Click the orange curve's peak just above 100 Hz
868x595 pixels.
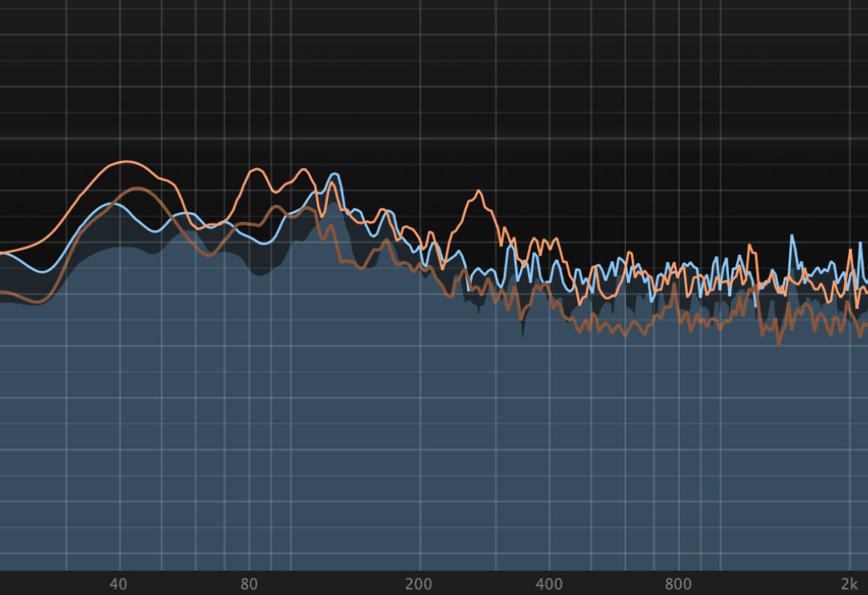(x=303, y=170)
